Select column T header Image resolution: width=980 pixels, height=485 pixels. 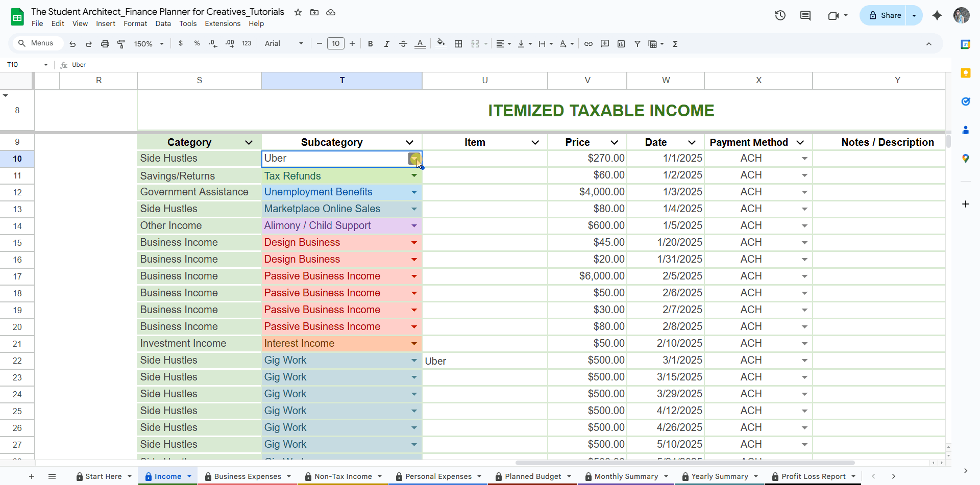[342, 81]
